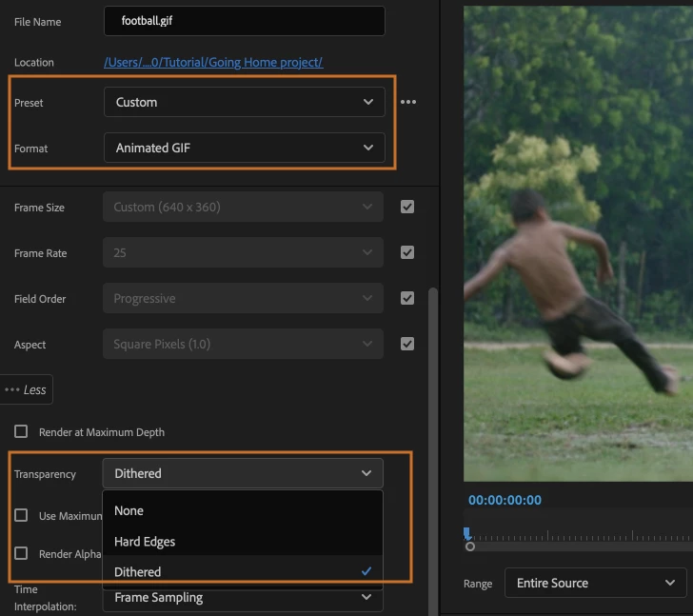Uncheck the Frame Rate match source checkbox
Screen dimensions: 693x616
pyautogui.click(x=407, y=252)
